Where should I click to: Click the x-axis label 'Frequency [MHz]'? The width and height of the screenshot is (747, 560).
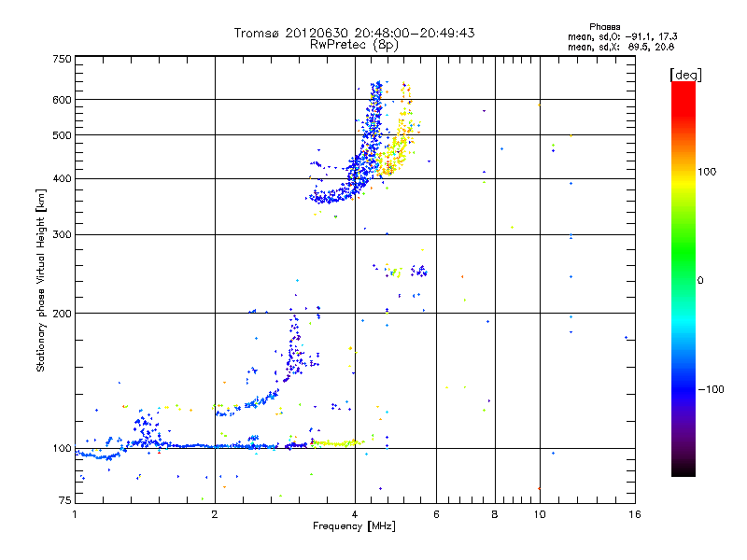point(354,526)
